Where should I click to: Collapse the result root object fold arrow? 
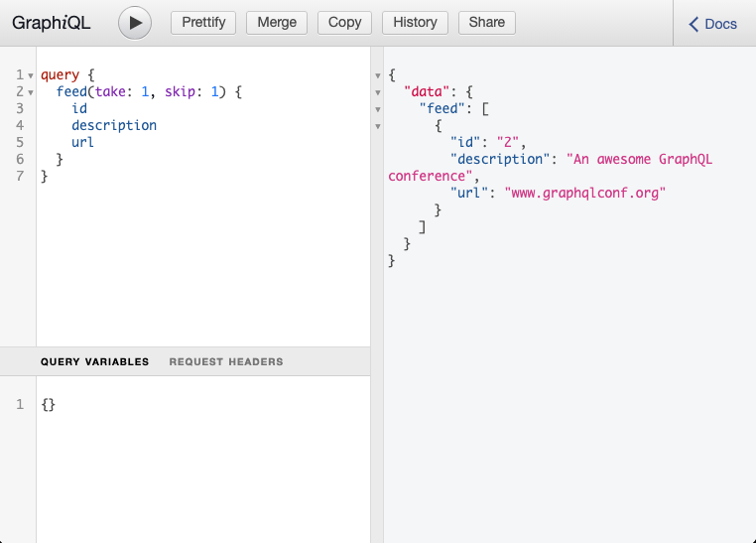pyautogui.click(x=378, y=75)
